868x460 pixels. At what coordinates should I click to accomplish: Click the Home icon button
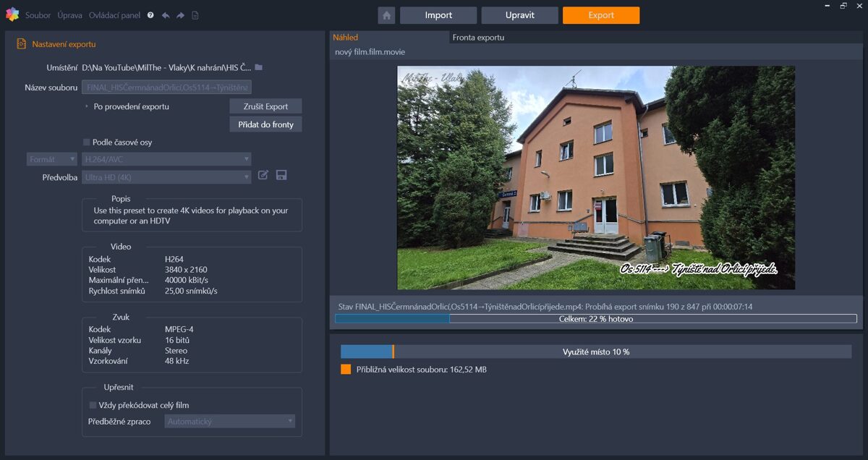pos(386,15)
